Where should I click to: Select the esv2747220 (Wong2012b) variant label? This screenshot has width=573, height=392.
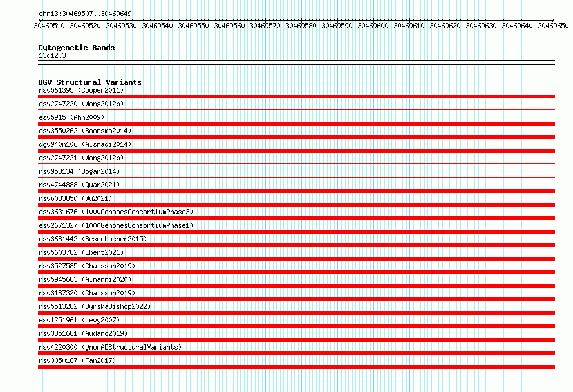[x=81, y=104]
